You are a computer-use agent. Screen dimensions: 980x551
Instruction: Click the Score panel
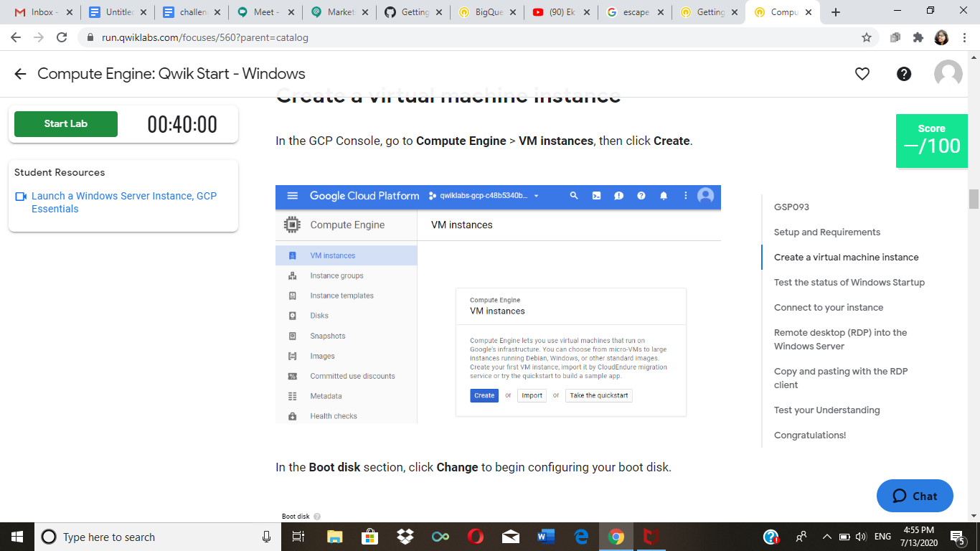[x=931, y=141]
